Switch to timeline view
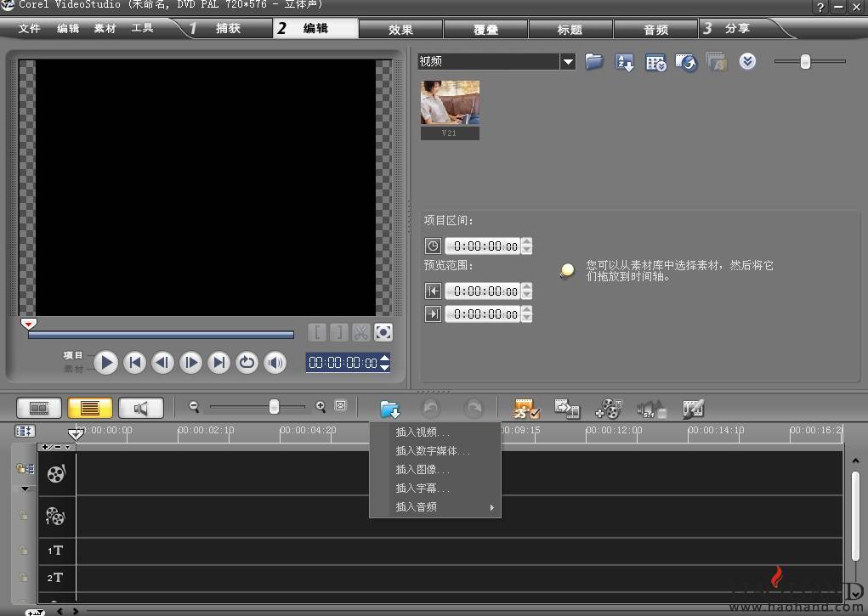 click(89, 409)
